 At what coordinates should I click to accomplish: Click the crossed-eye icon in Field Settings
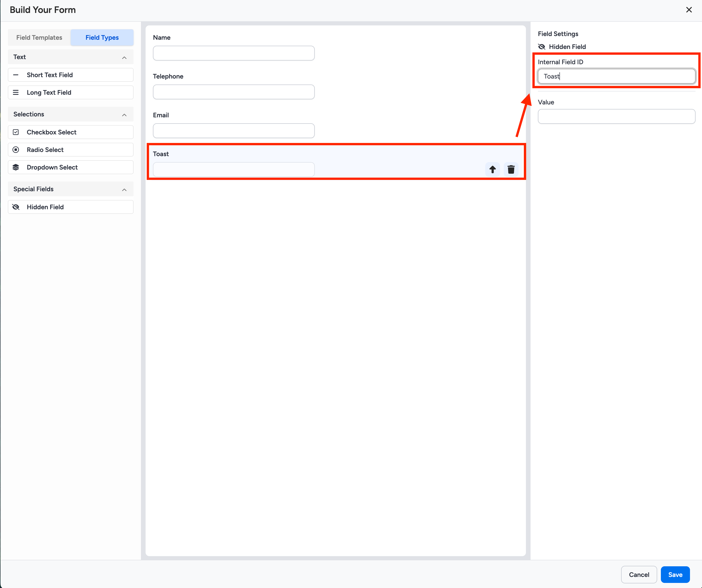(x=542, y=47)
